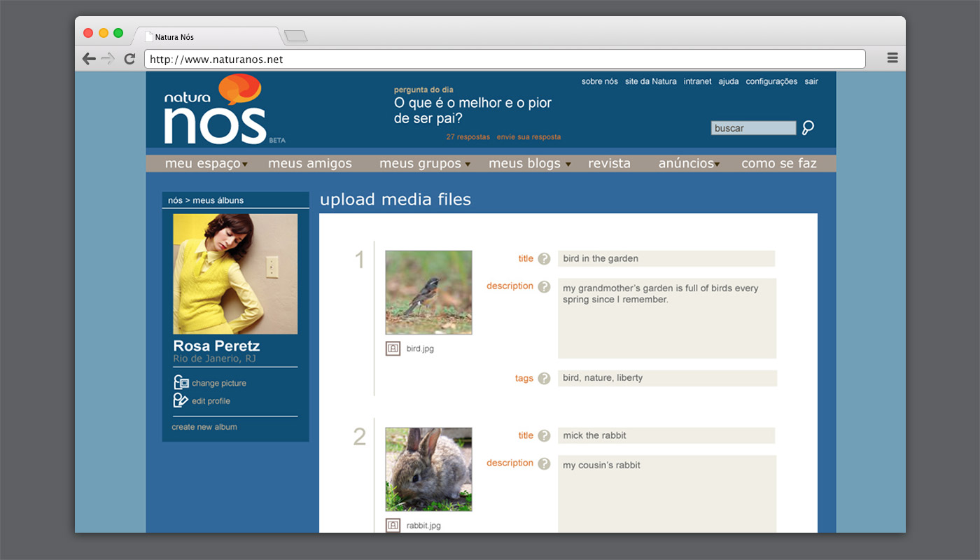Click help icon next to first title
Viewport: 980px width, 560px height.
544,259
